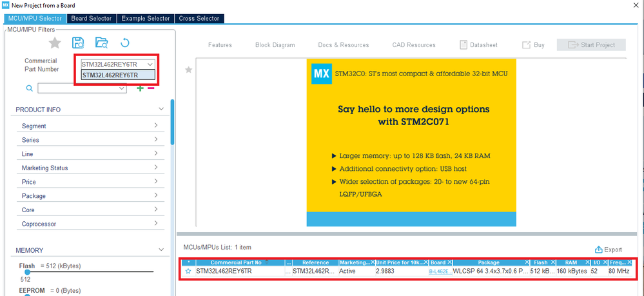Click the gray favorites star filter icon
Viewport: 644px width, 296px height.
(x=55, y=43)
